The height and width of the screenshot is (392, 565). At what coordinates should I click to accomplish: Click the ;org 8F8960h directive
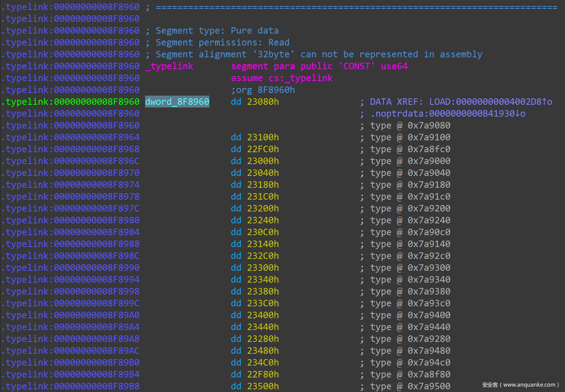[263, 90]
